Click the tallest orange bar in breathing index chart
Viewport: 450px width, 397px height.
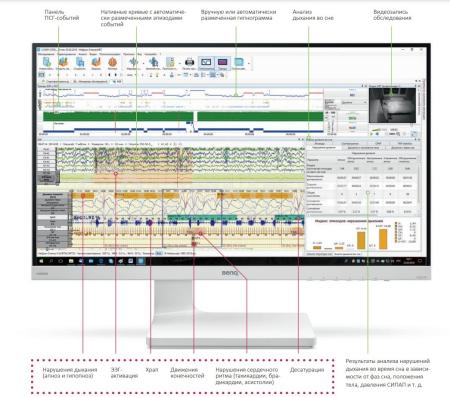point(383,239)
